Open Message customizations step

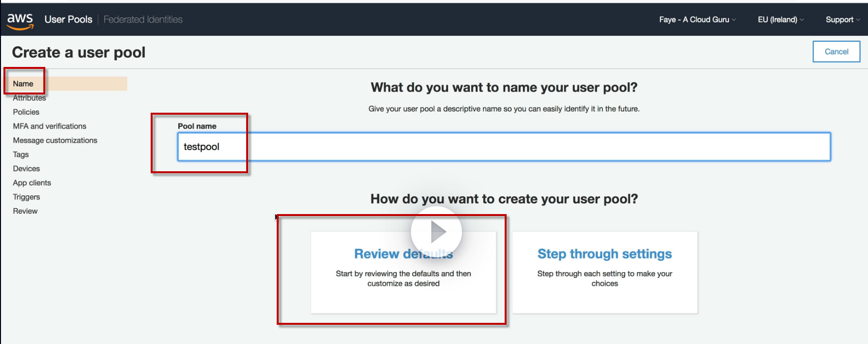(55, 140)
